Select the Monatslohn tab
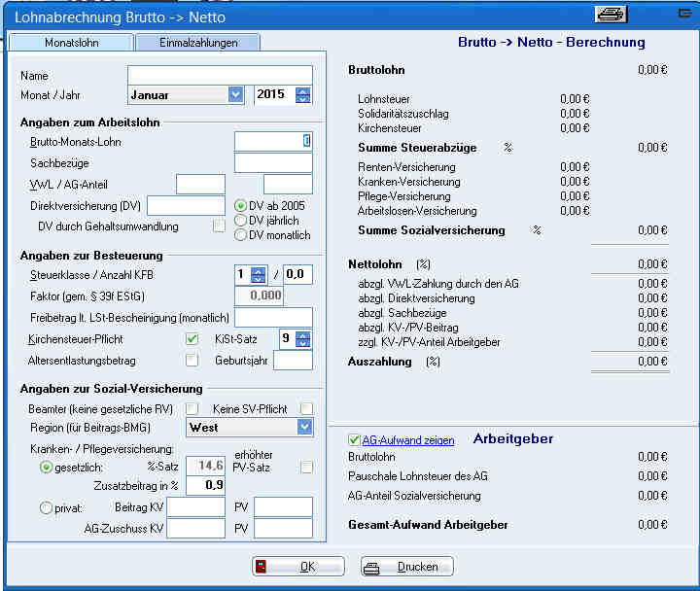The height and width of the screenshot is (591, 700). tap(71, 43)
